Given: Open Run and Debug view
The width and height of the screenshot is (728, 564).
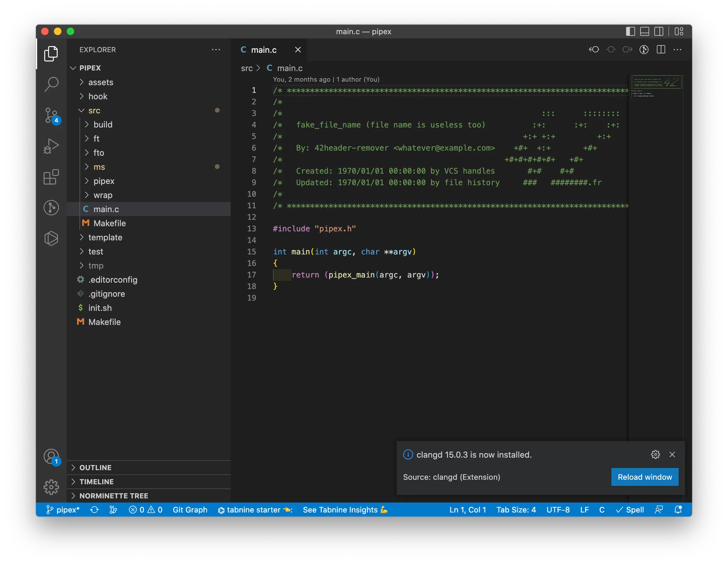Looking at the screenshot, I should tap(51, 146).
